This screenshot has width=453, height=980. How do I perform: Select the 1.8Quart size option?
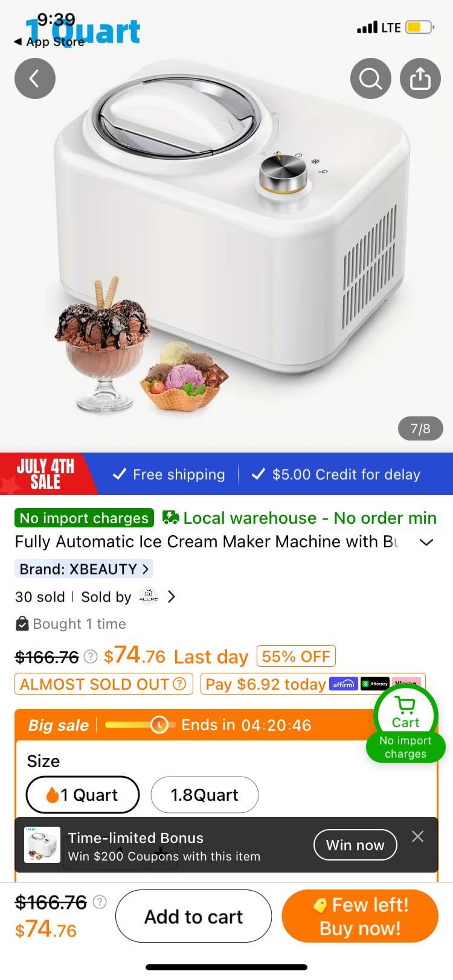204,795
